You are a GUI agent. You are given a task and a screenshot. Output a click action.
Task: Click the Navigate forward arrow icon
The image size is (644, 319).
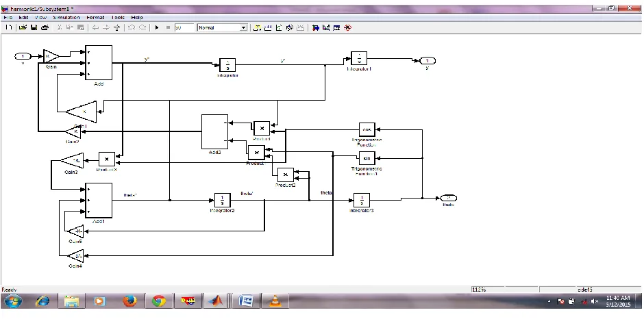click(106, 27)
